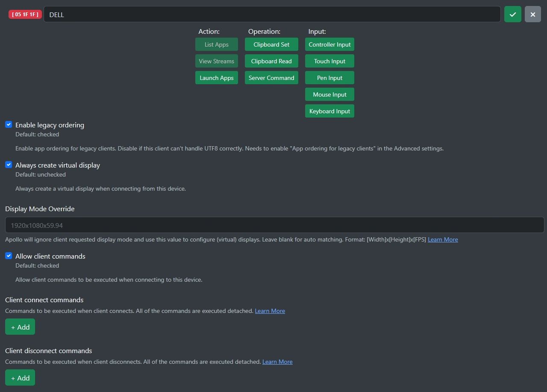Click the DELL device name field
Screen dimensions: 547x392
point(272,15)
